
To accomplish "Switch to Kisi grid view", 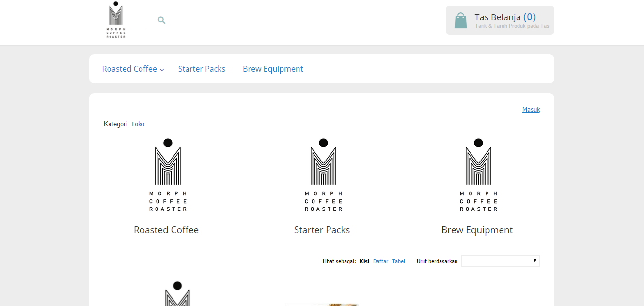I will (x=364, y=261).
